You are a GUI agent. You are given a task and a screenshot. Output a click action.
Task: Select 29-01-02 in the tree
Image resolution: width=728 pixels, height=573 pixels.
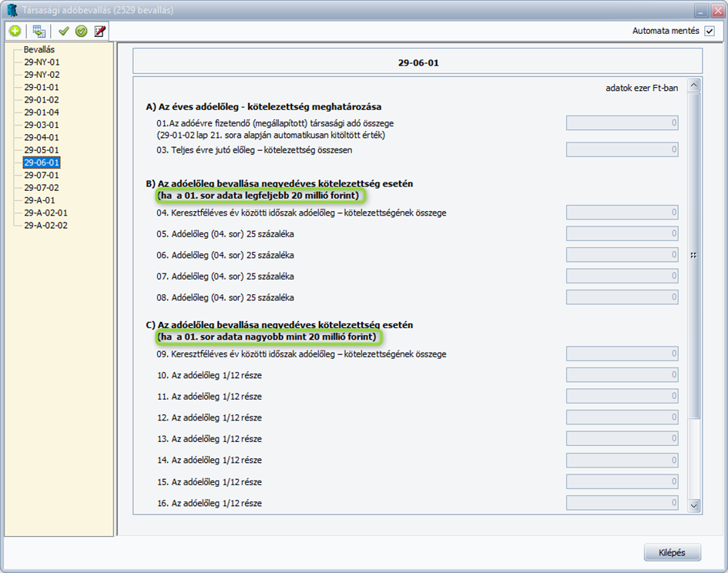pos(42,99)
